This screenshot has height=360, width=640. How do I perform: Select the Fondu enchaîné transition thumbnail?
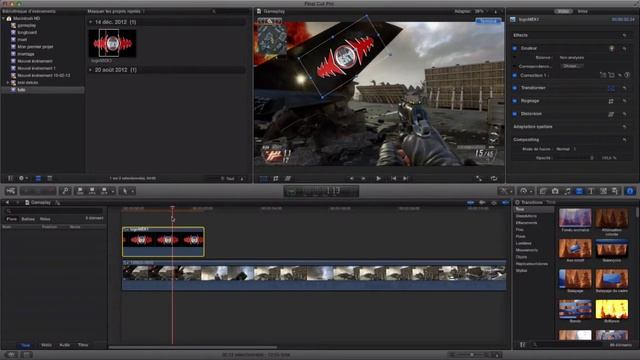(575, 218)
